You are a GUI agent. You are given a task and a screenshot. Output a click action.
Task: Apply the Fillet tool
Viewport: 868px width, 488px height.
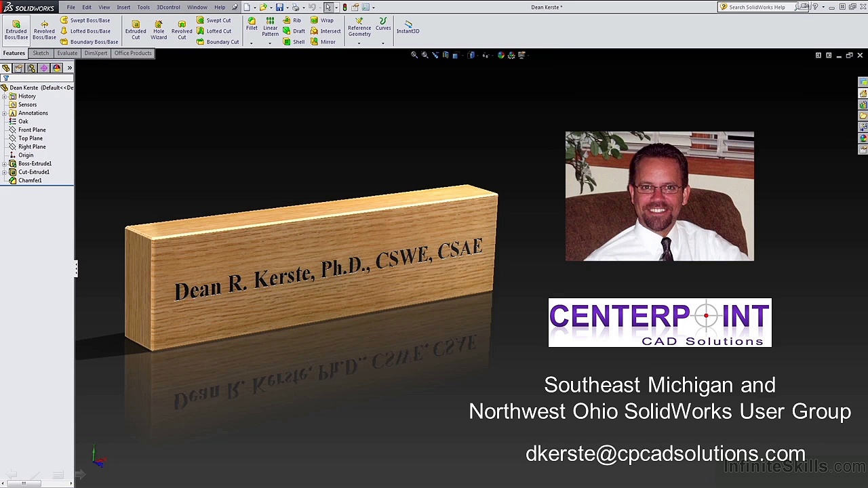252,24
